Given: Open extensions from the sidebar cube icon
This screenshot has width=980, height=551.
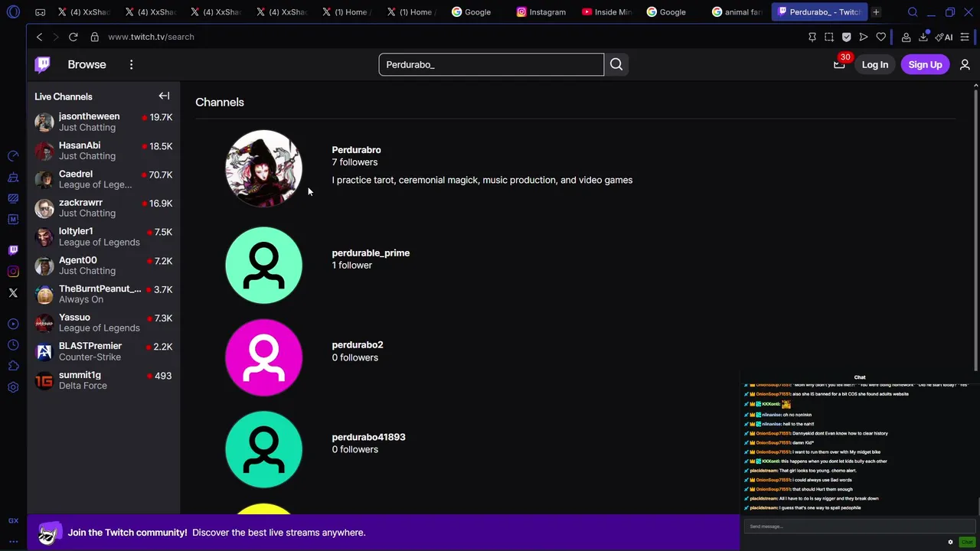Looking at the screenshot, I should pos(13,367).
